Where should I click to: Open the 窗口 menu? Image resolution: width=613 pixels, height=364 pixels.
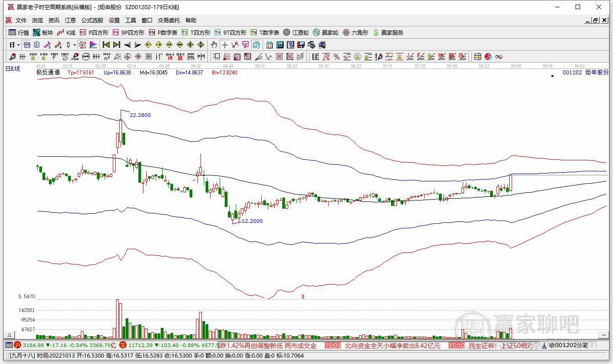click(147, 21)
